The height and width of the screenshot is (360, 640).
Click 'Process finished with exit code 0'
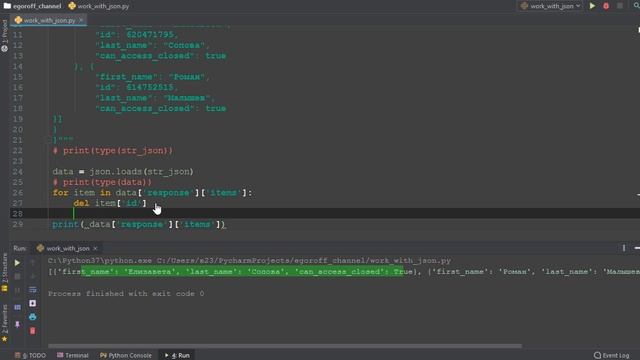126,293
